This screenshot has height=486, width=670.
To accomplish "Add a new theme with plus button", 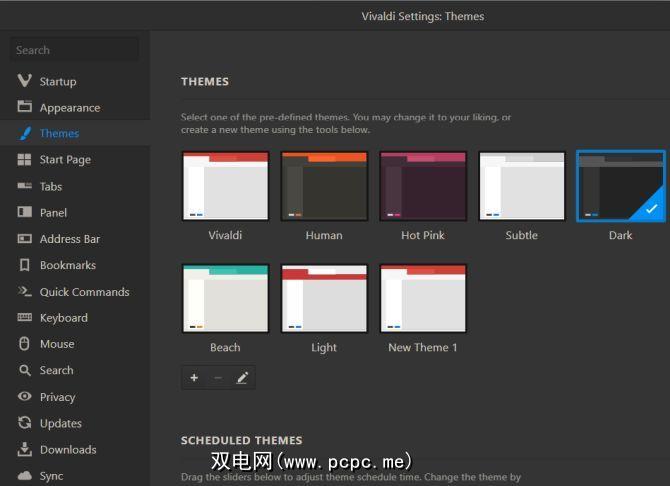I will point(194,377).
